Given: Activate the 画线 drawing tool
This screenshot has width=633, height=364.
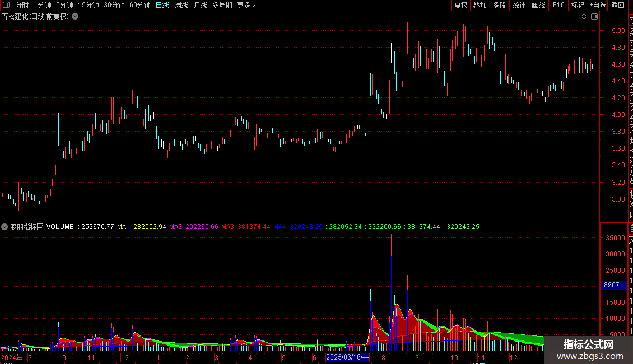Looking at the screenshot, I should 538,5.
